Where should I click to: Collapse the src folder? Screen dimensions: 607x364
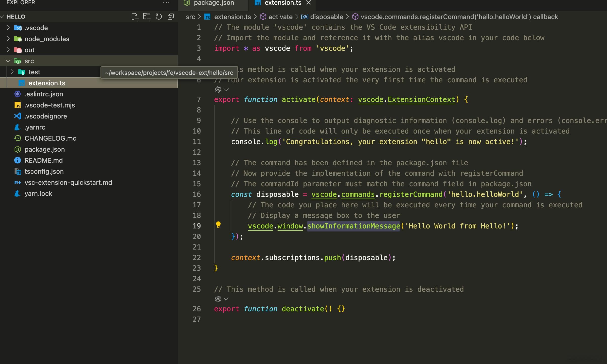[x=8, y=61]
